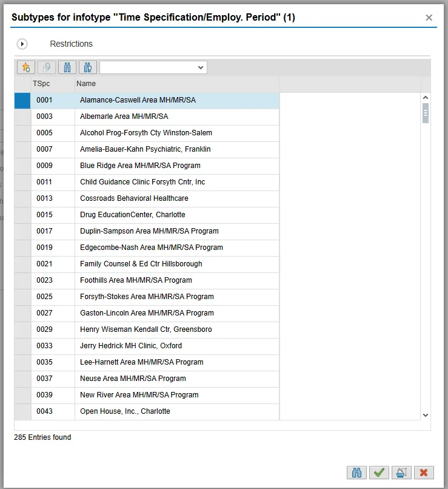This screenshot has width=448, height=489.
Task: Click the Find Next binoculars icon
Action: 88,67
